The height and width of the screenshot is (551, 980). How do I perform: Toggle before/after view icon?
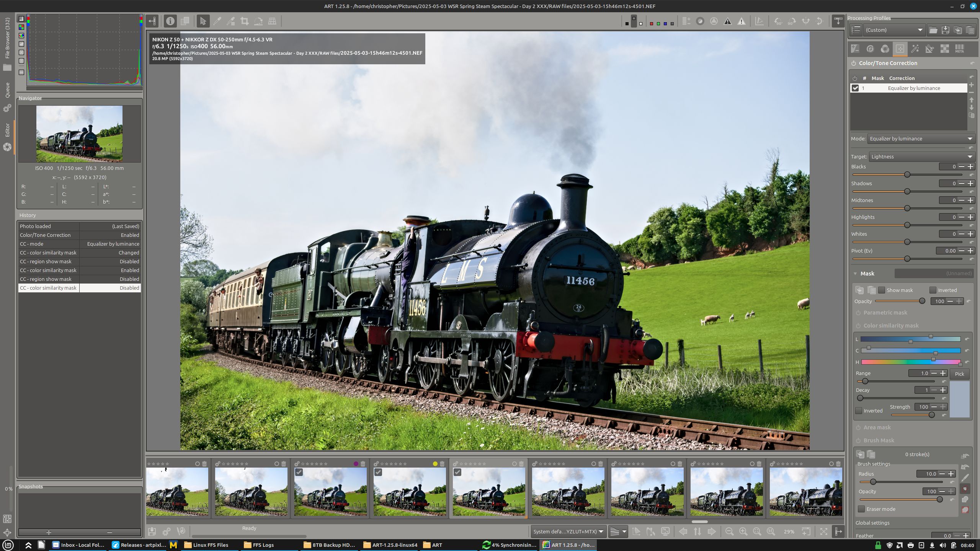point(185,21)
